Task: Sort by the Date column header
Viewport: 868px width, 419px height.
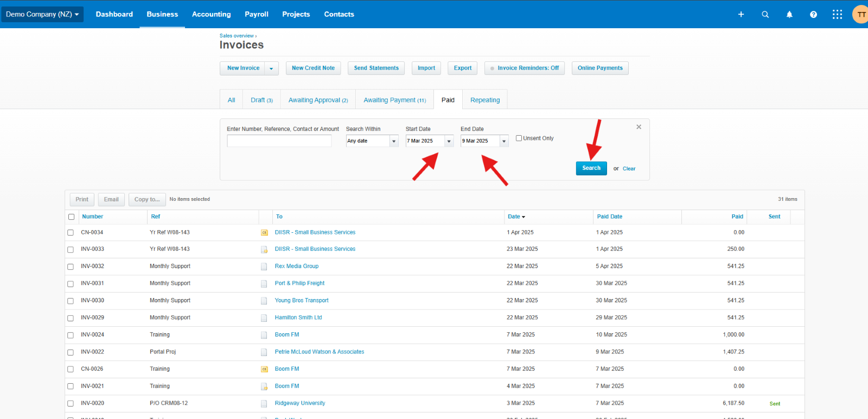Action: pos(516,217)
